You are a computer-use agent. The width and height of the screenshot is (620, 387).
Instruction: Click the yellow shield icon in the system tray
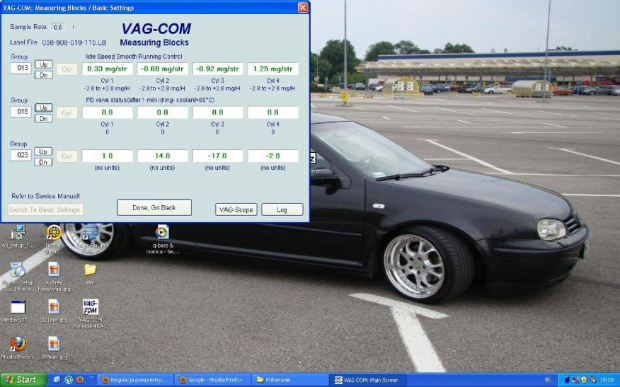pos(584,380)
